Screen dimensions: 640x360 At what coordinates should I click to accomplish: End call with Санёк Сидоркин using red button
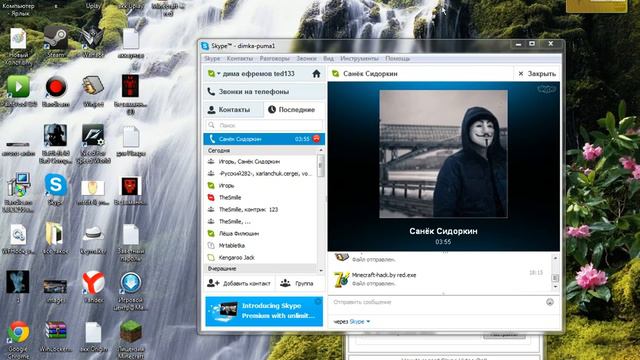coord(316,139)
